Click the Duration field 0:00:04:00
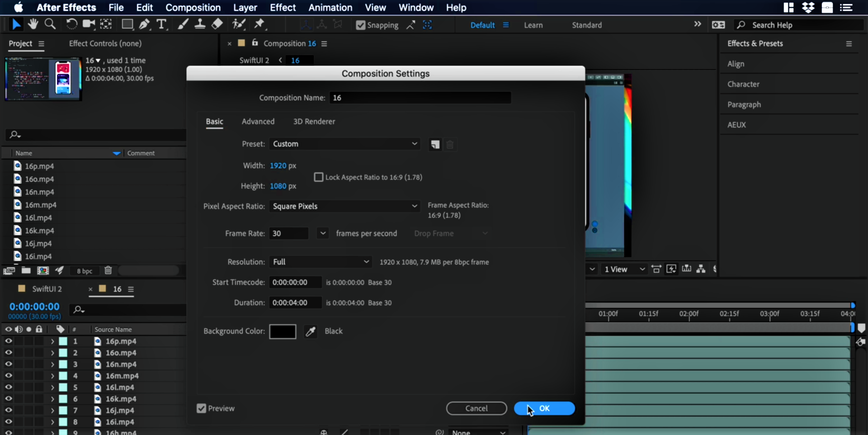This screenshot has width=868, height=435. [295, 303]
